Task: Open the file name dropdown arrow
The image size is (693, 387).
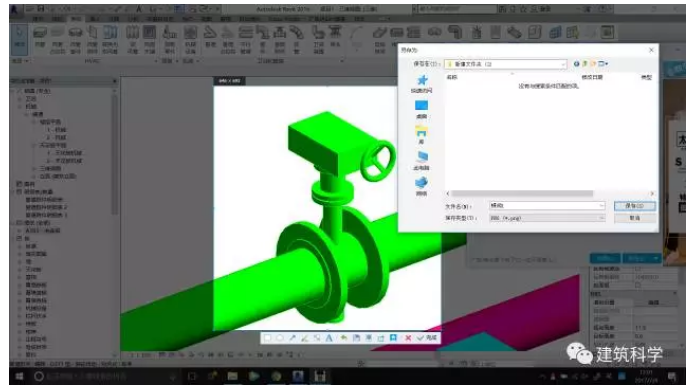Action: (601, 205)
